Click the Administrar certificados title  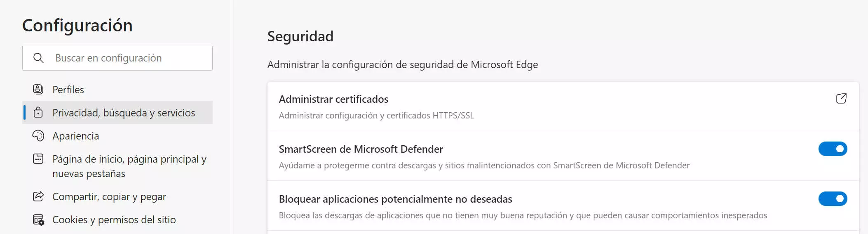point(333,99)
